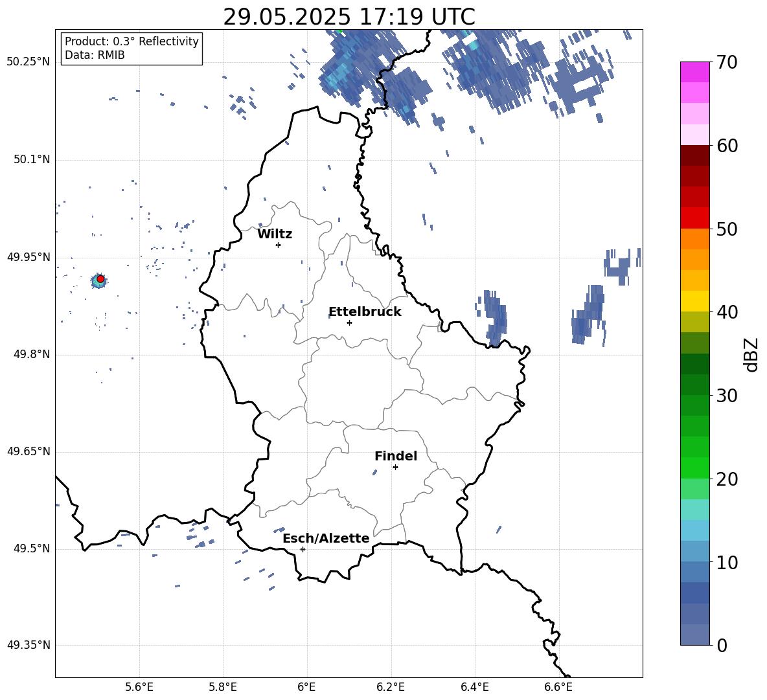The width and height of the screenshot is (767, 700).
Task: Click the cross marker below Esch/Alzette
Action: [303, 549]
